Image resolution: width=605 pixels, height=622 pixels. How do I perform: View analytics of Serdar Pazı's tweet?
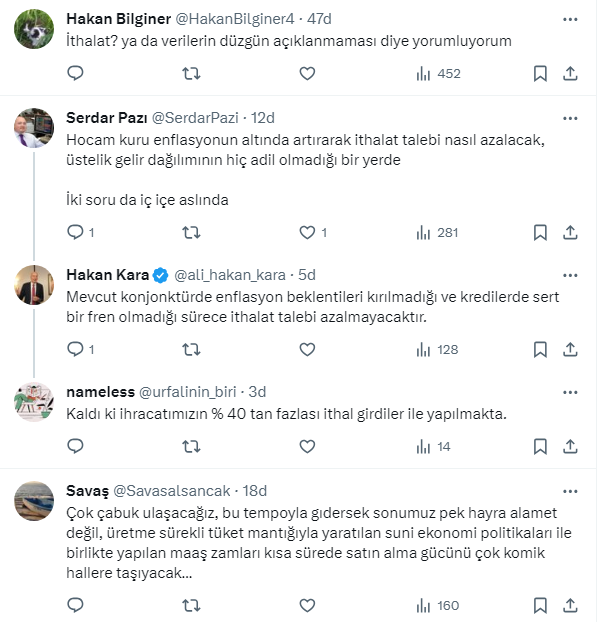(x=436, y=232)
